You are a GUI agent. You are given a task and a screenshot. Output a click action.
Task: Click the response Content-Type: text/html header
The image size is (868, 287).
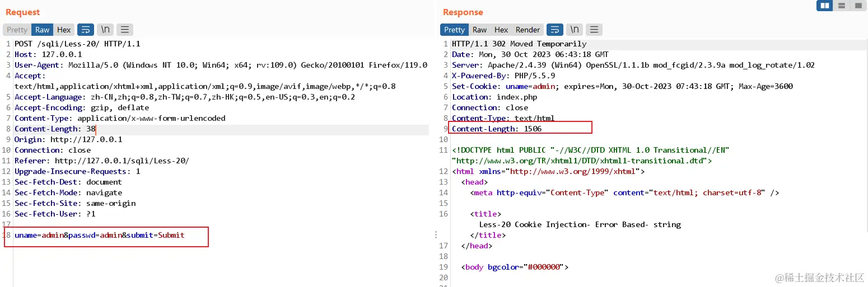[x=503, y=118]
